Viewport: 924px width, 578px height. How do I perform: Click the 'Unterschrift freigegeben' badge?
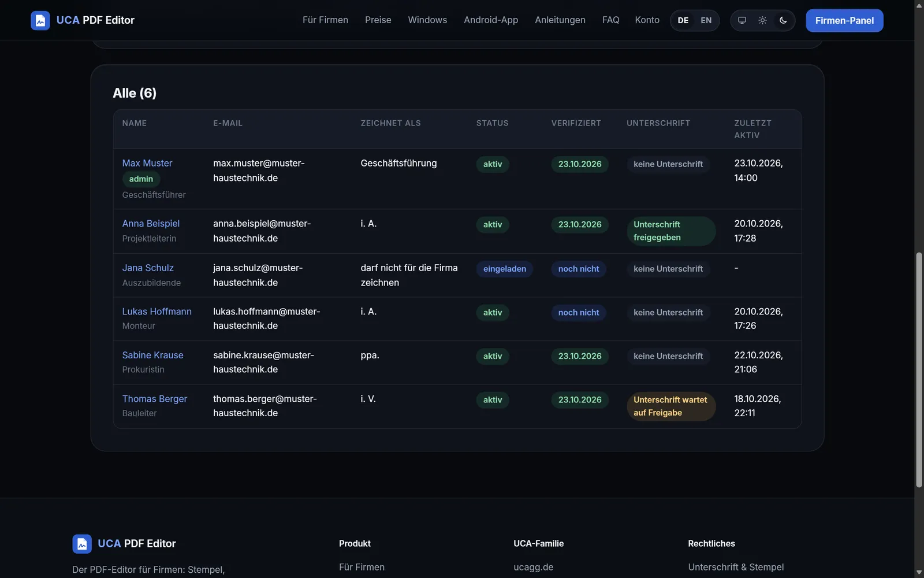(671, 231)
